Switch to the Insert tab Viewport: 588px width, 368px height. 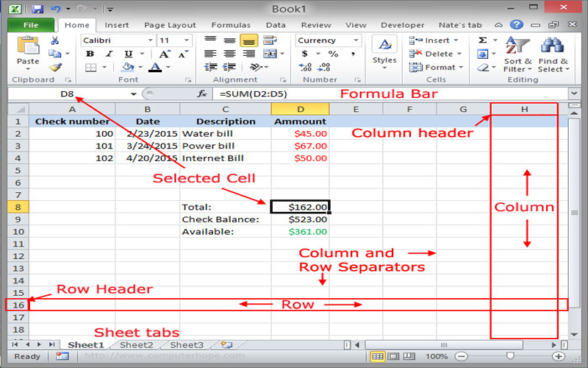point(117,25)
